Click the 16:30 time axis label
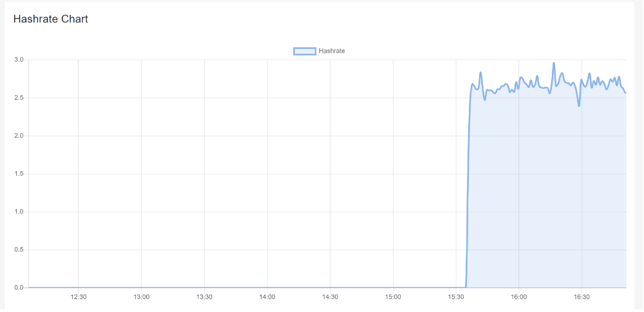Screen dimensions: 644x312 pyautogui.click(x=582, y=297)
